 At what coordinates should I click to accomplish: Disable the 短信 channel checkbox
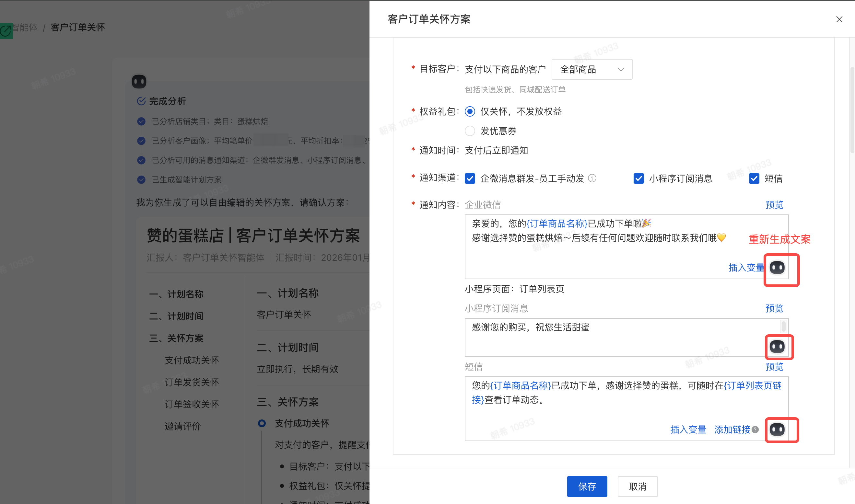tap(754, 178)
